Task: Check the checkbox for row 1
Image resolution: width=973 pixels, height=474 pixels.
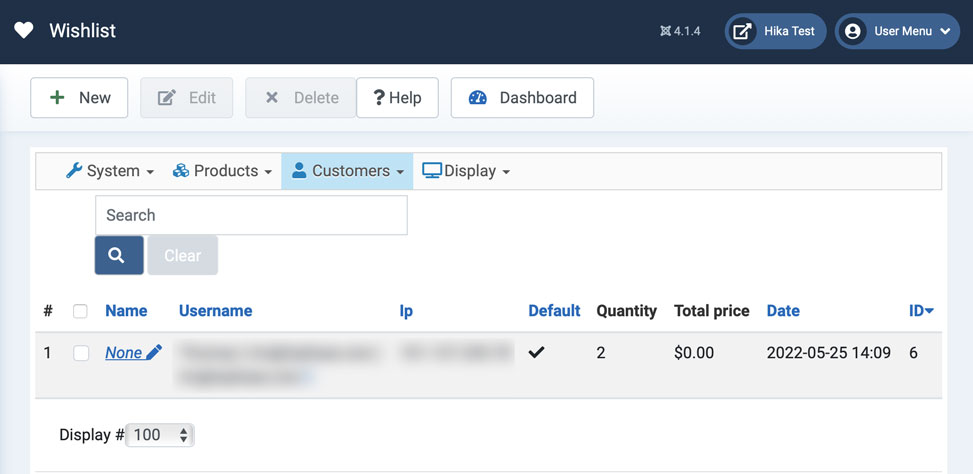Action: point(80,352)
